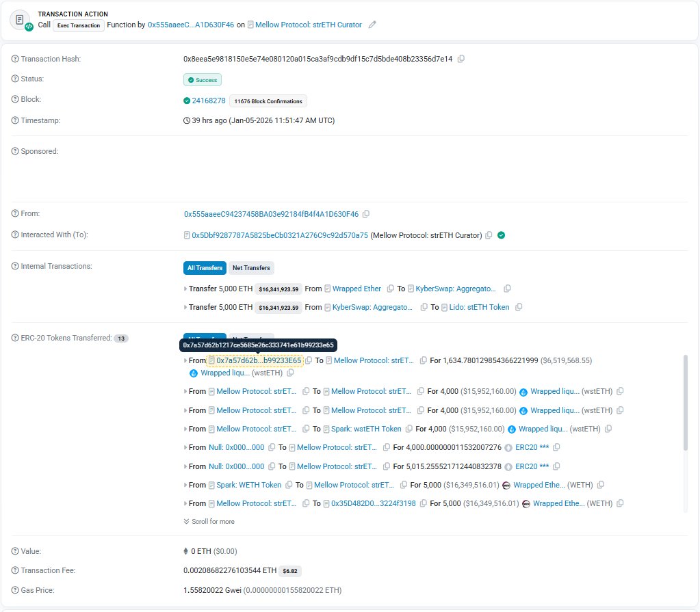Copy the Interacted With contract address
The width and height of the screenshot is (700, 612).
tap(489, 235)
